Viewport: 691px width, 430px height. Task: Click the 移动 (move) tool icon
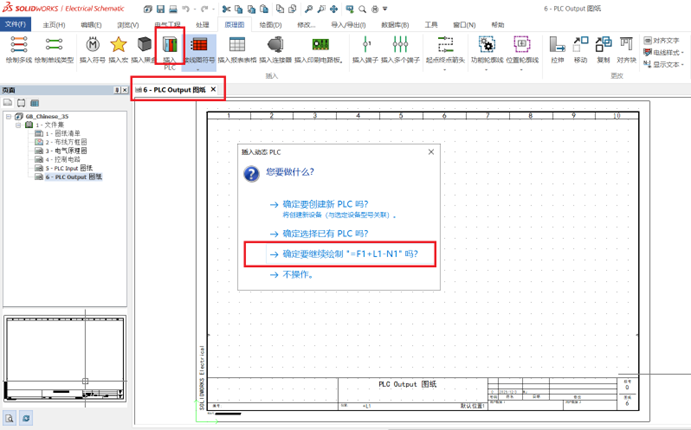[580, 44]
